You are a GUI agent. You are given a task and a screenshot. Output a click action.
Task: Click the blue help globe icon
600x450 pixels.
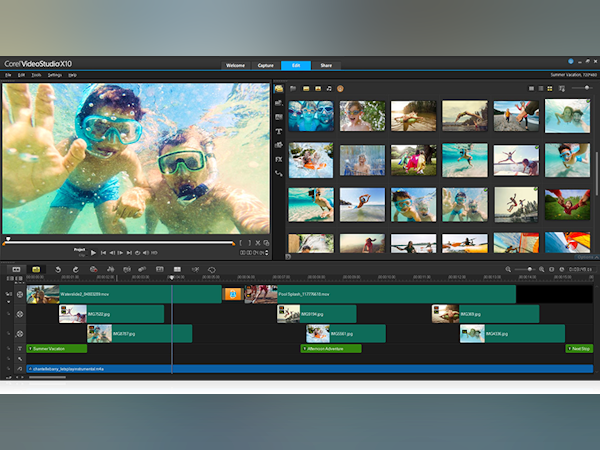(x=571, y=61)
